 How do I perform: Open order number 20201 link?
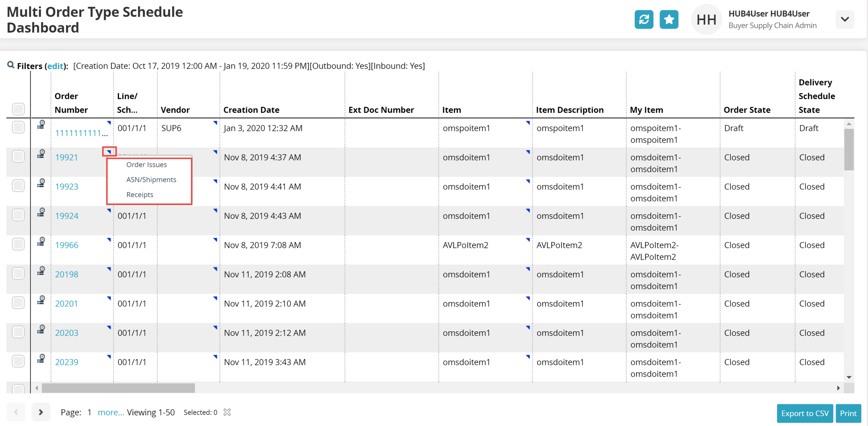coord(66,303)
